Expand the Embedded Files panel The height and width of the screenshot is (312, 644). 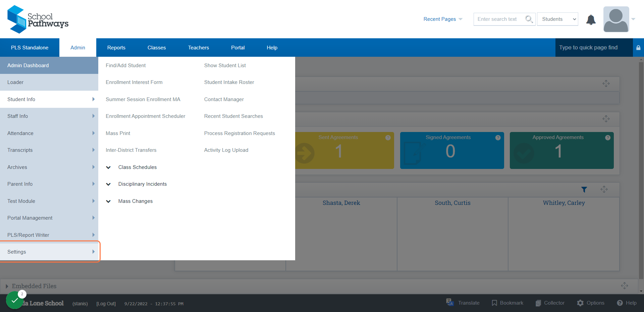(7, 286)
